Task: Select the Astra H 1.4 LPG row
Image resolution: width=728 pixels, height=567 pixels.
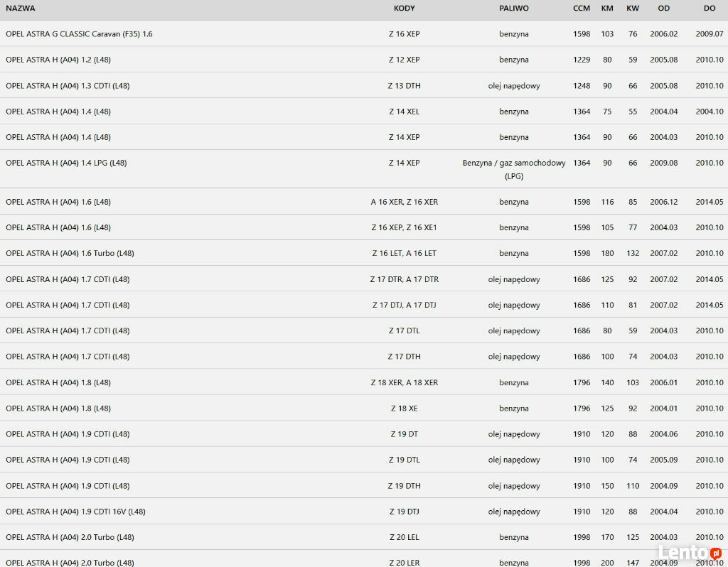Action: coord(364,169)
